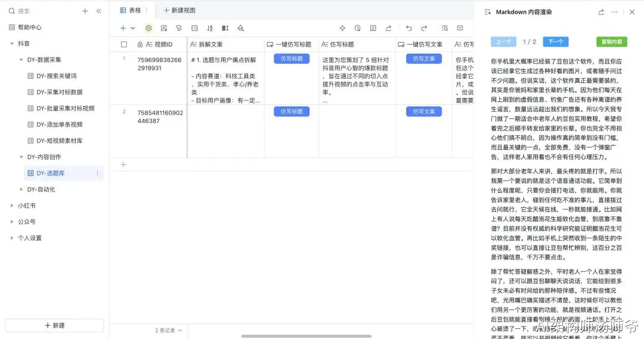Click the 拆解文案 column header
This screenshot has width=644, height=339.
225,44
